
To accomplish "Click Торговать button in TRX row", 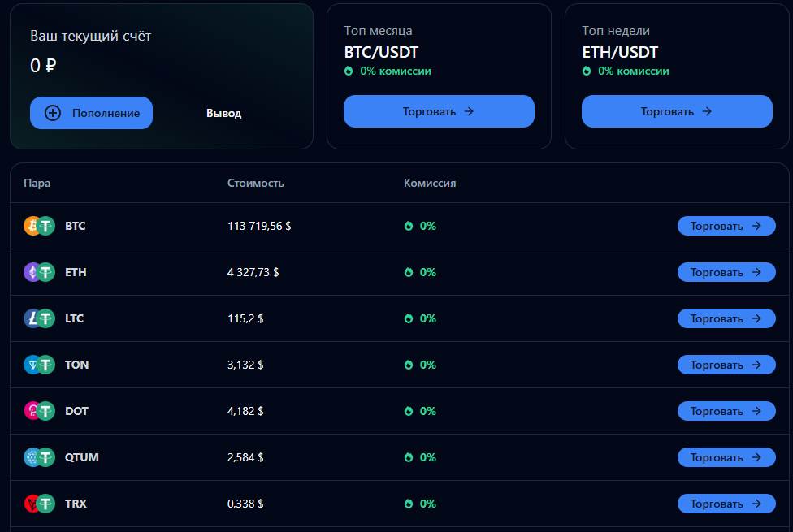I will point(726,504).
